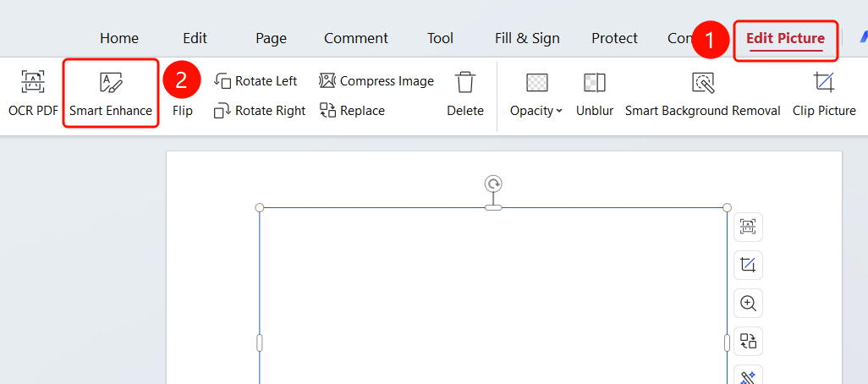Rotate the picture left
The image size is (868, 384).
(x=255, y=81)
